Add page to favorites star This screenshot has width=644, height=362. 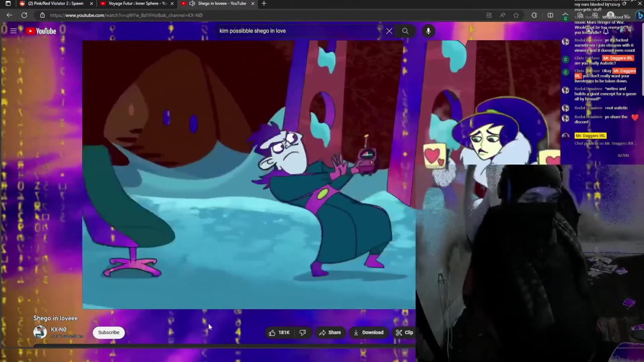point(516,15)
